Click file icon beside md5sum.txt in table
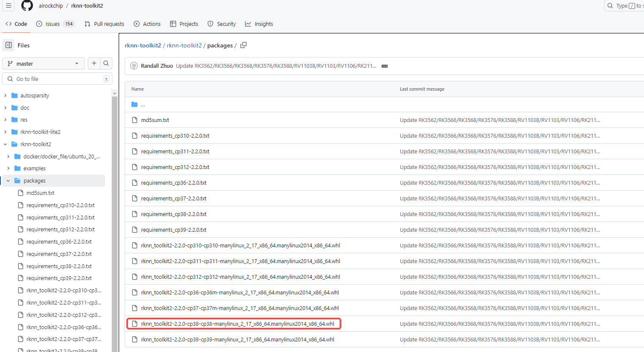Screen dimensions: 644x352 click(x=135, y=120)
